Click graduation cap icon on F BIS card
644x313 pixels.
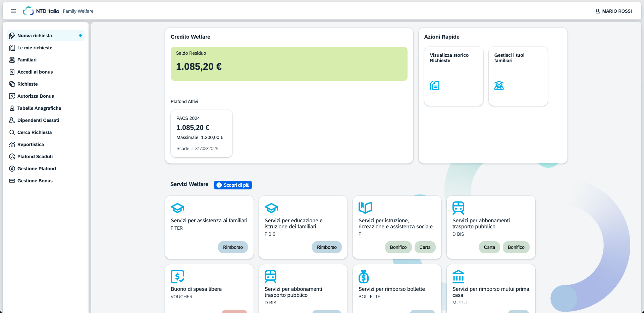[271, 208]
